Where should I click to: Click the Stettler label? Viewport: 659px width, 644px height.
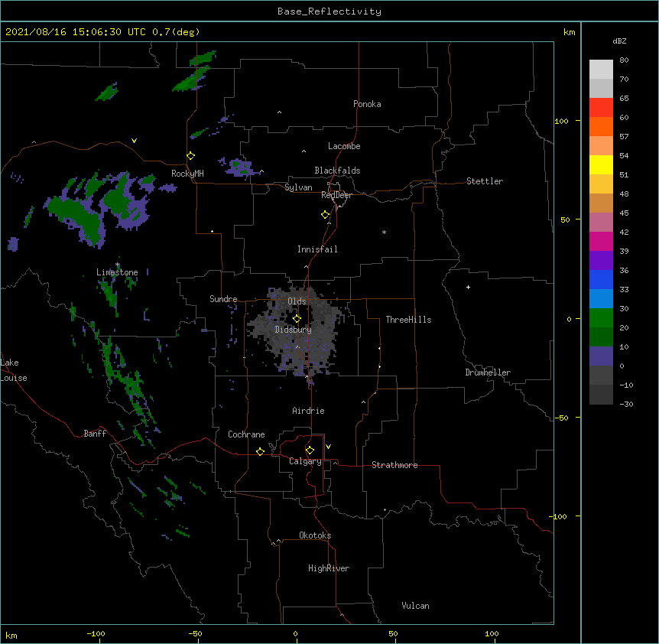(485, 181)
